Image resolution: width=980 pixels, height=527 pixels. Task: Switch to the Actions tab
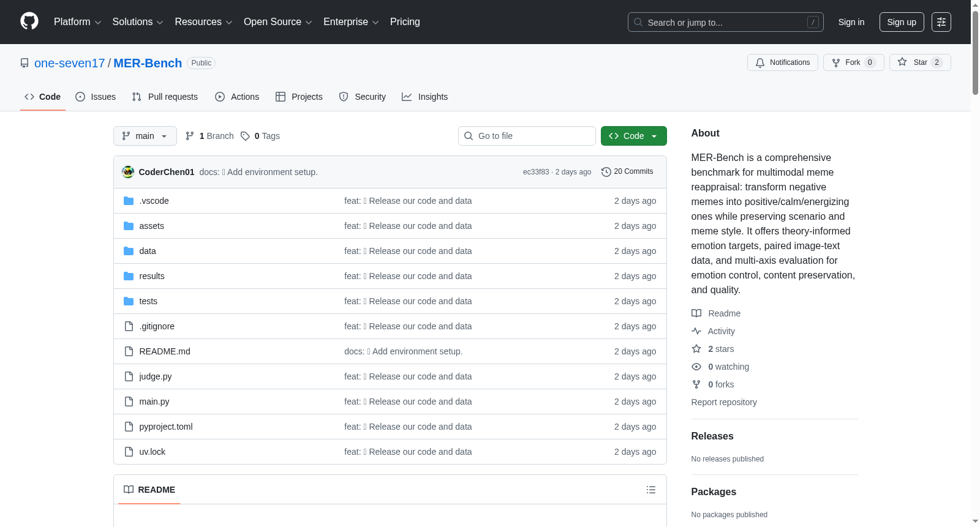point(237,97)
